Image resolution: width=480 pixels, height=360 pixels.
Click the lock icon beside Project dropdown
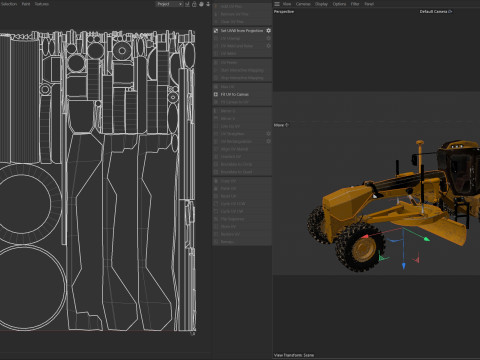194,4
